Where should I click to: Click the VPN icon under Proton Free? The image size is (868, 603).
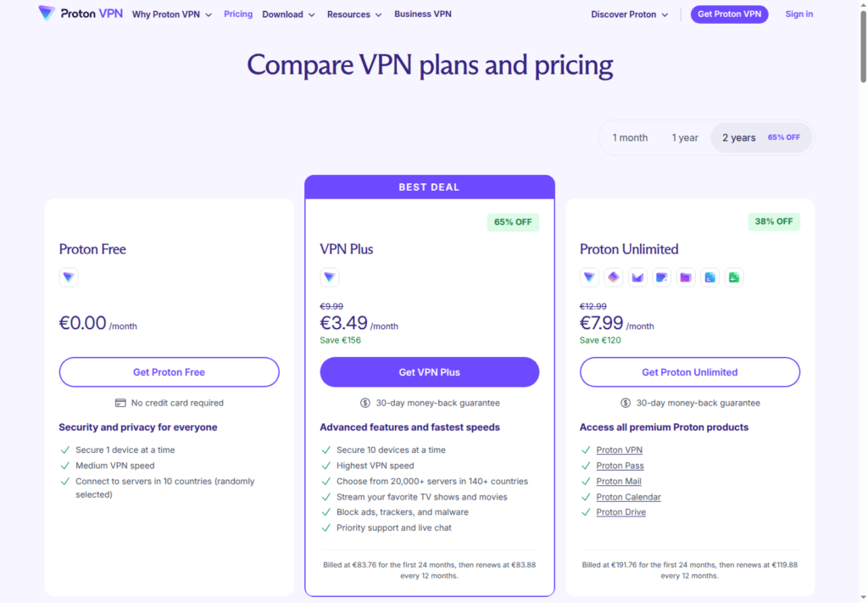pos(69,276)
